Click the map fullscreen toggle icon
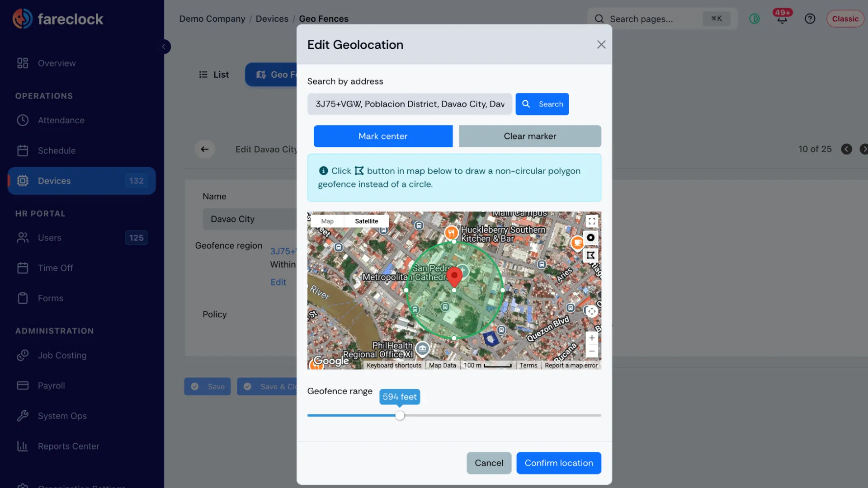The image size is (868, 488). (592, 221)
